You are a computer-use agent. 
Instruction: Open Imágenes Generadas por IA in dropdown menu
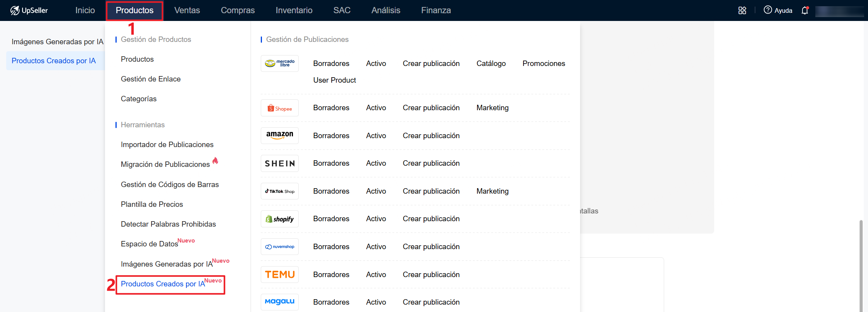pos(167,264)
